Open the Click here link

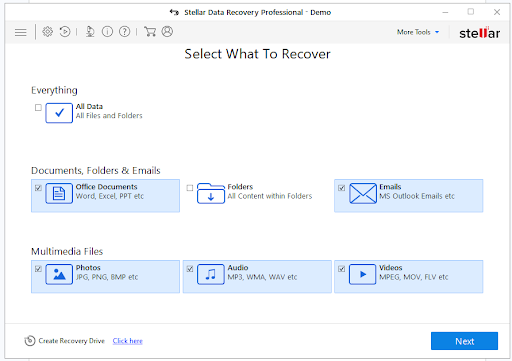click(x=128, y=341)
